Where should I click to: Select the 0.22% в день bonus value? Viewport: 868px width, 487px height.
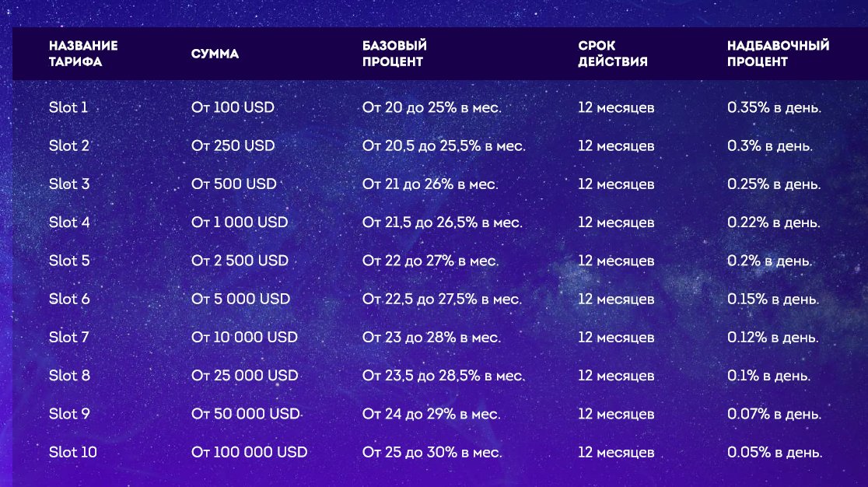pos(773,222)
